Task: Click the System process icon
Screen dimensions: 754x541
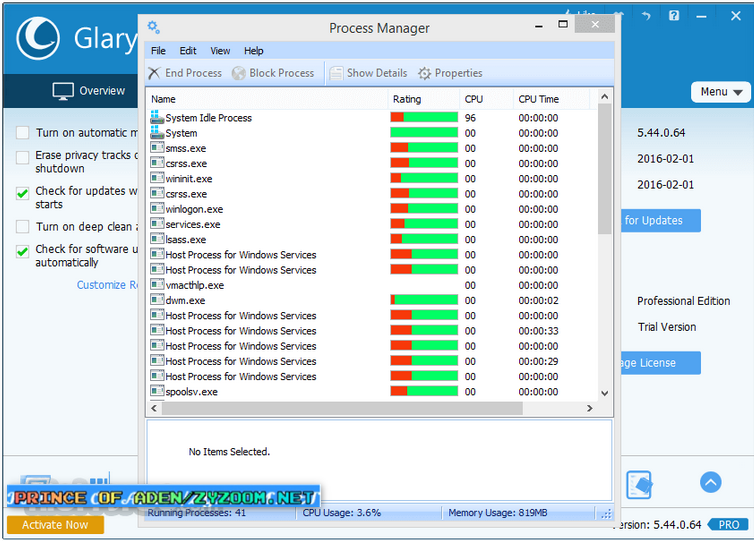Action: [x=157, y=132]
